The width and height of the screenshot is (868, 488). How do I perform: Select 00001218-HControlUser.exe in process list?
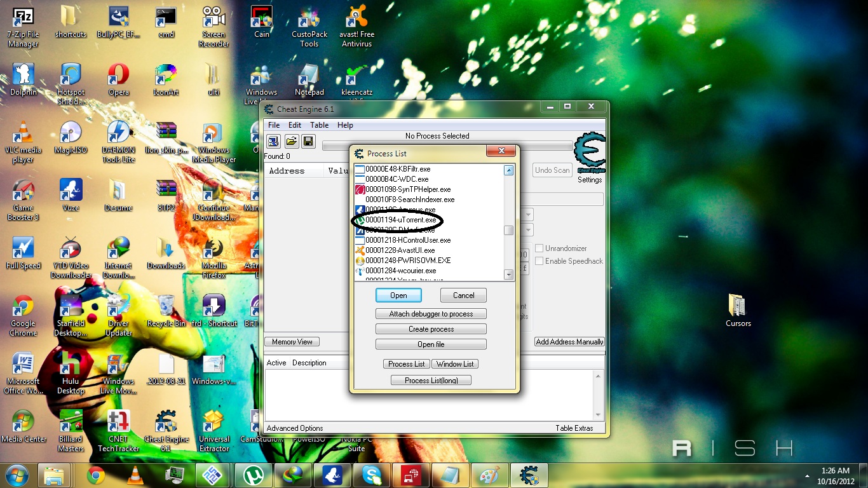point(429,240)
